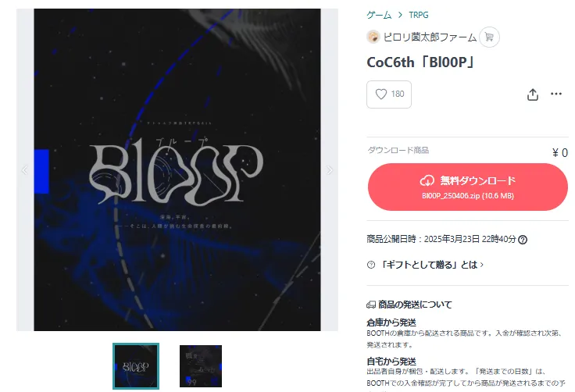Visit the ピロリ菌太郎ファーム shop link
The width and height of the screenshot is (575, 392).
coord(430,37)
